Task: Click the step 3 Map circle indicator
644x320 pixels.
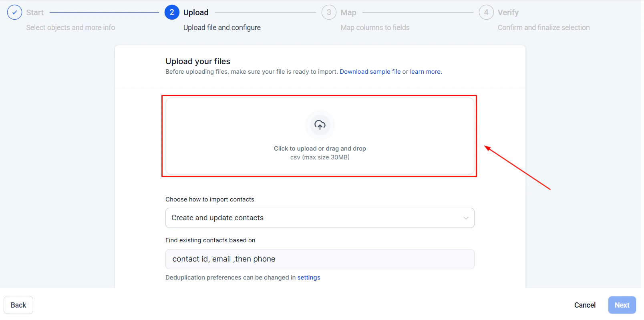Action: point(329,12)
